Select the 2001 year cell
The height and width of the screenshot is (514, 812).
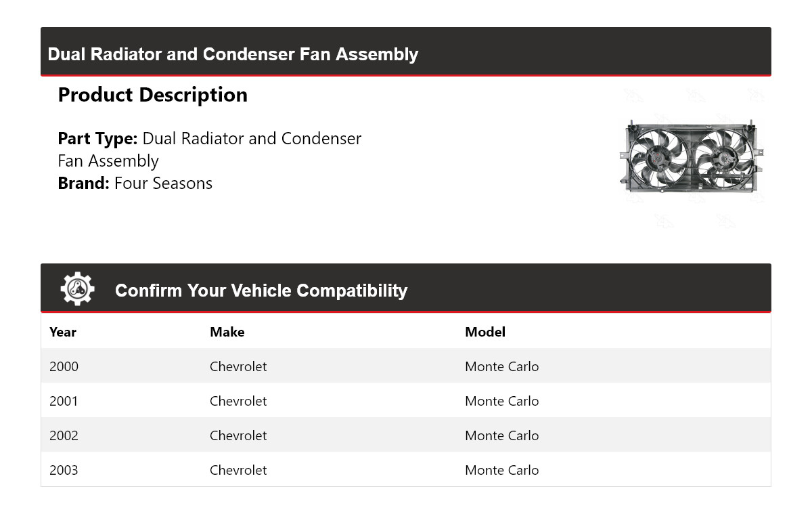point(64,401)
